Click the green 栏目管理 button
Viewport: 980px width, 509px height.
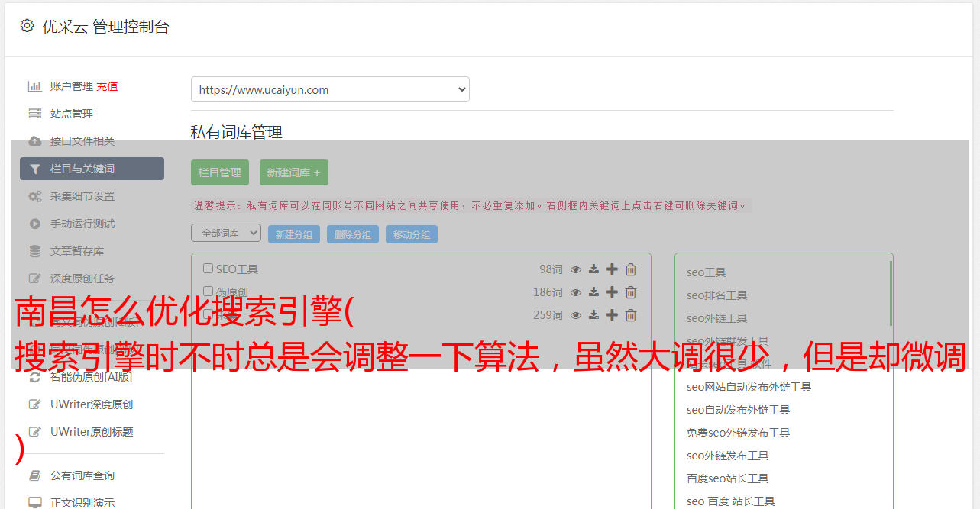click(x=220, y=172)
